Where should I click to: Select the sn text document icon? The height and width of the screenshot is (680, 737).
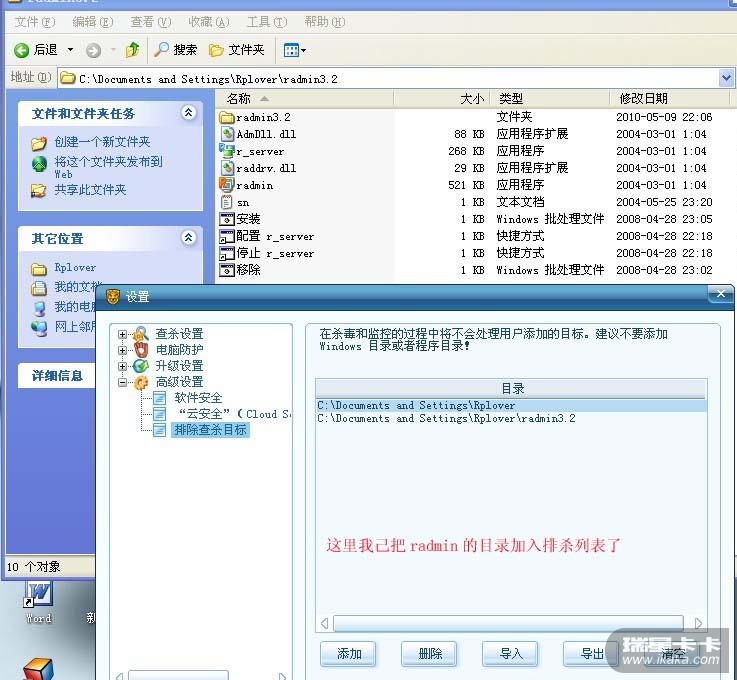pyautogui.click(x=227, y=202)
